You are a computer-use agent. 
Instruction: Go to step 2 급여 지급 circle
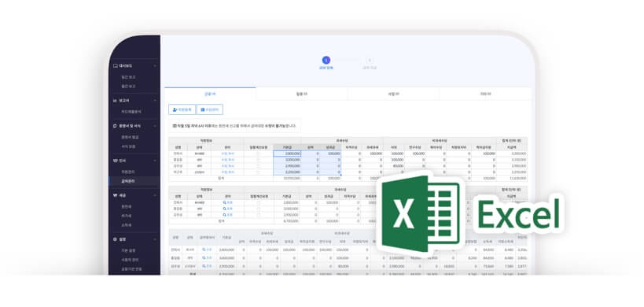370,61
